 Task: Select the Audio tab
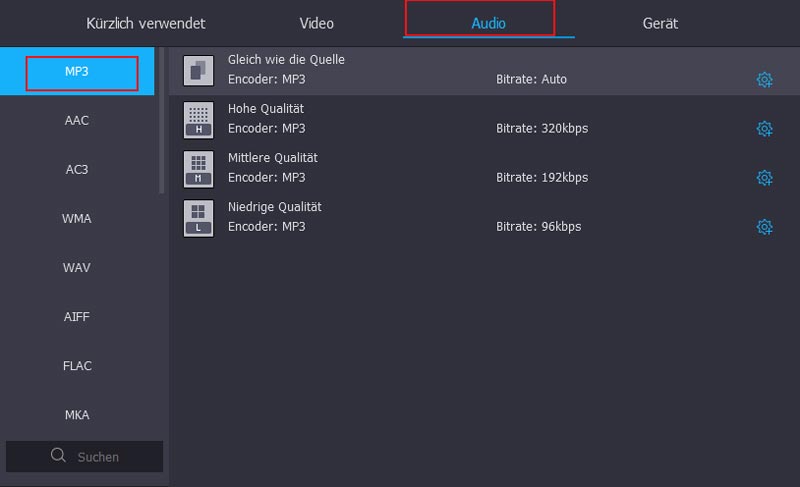click(x=488, y=23)
